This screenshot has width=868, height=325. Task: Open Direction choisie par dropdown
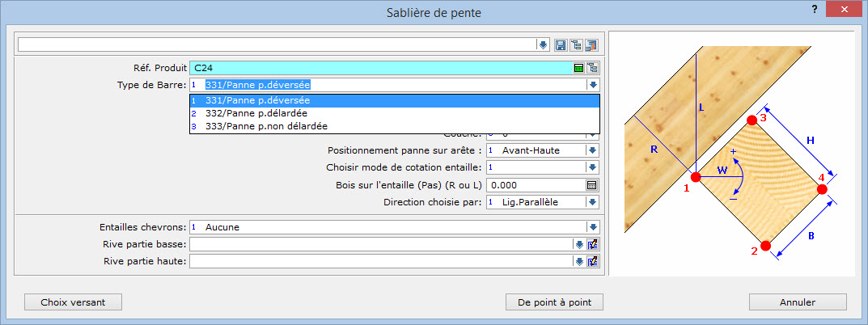click(x=592, y=202)
